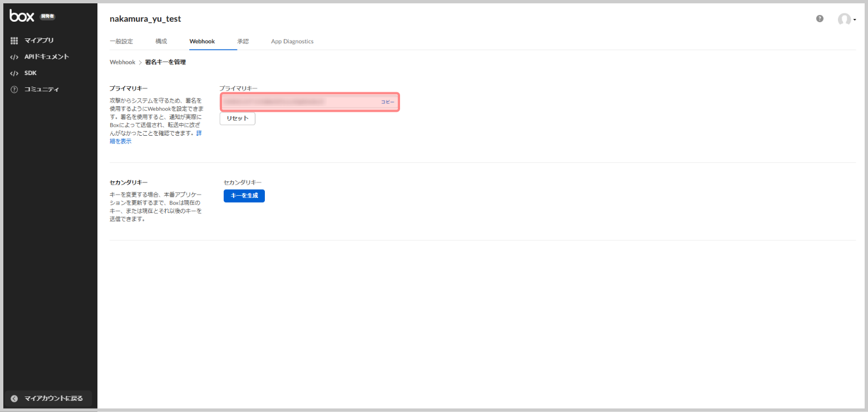Click the プライマリキー label above the key field
The width and height of the screenshot is (868, 412).
238,88
